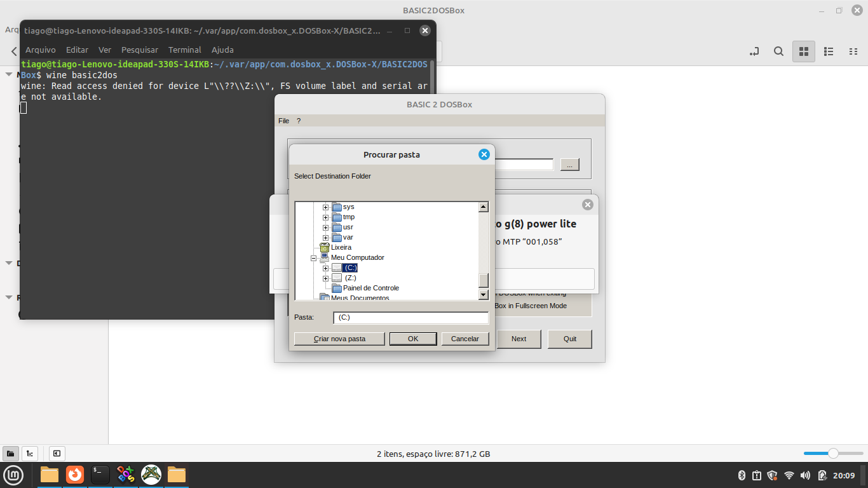Open first folder icon in taskbar

coord(50,475)
